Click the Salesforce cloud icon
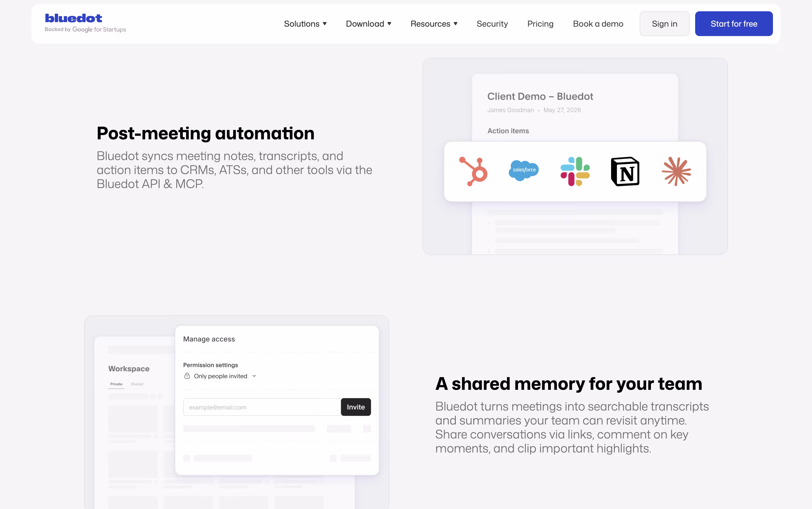The height and width of the screenshot is (509, 812). point(524,170)
